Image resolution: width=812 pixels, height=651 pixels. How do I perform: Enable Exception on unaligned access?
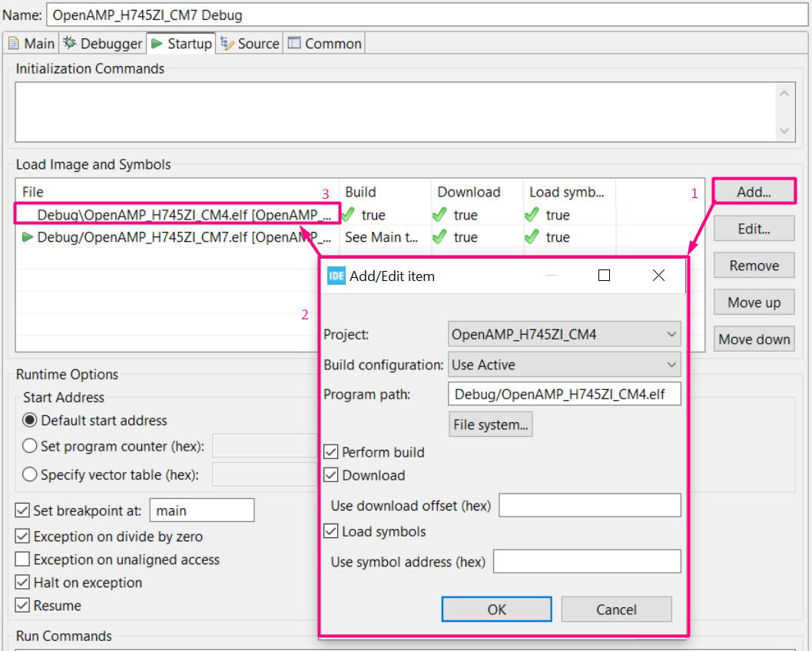pyautogui.click(x=21, y=560)
